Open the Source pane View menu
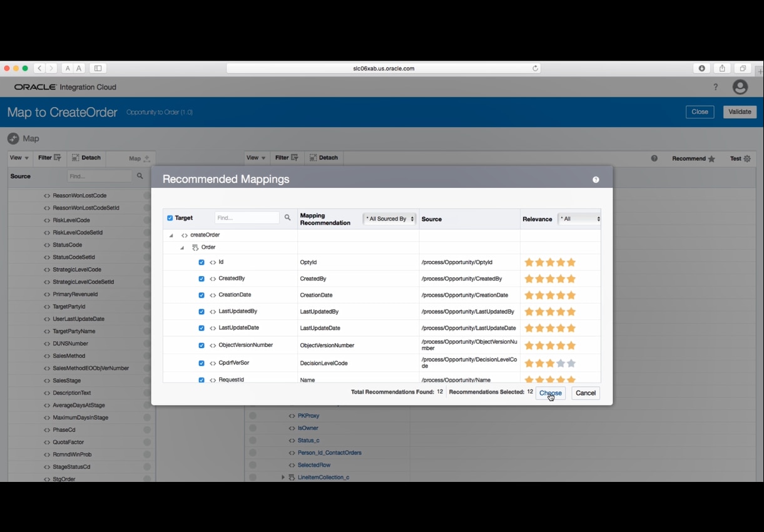 tap(19, 158)
